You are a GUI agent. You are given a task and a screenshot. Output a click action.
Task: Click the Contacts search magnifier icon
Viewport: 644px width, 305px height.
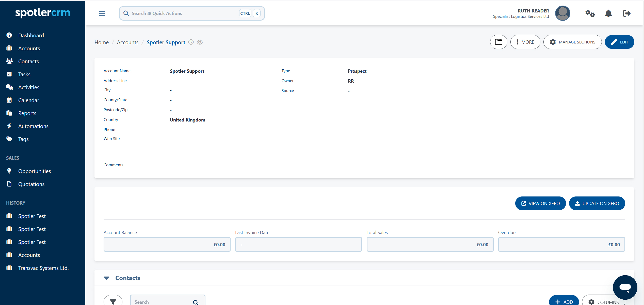coord(196,302)
